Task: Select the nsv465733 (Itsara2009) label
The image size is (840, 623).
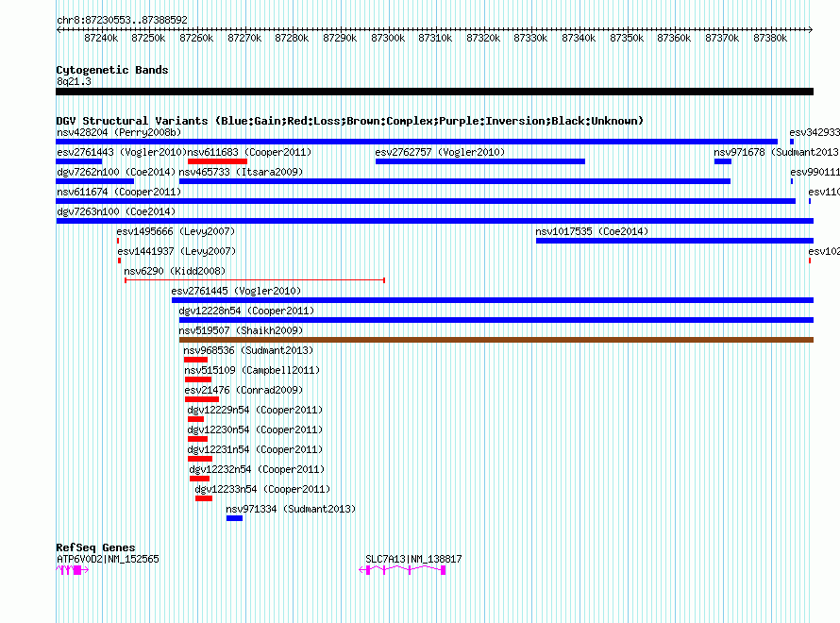Action: pos(241,172)
